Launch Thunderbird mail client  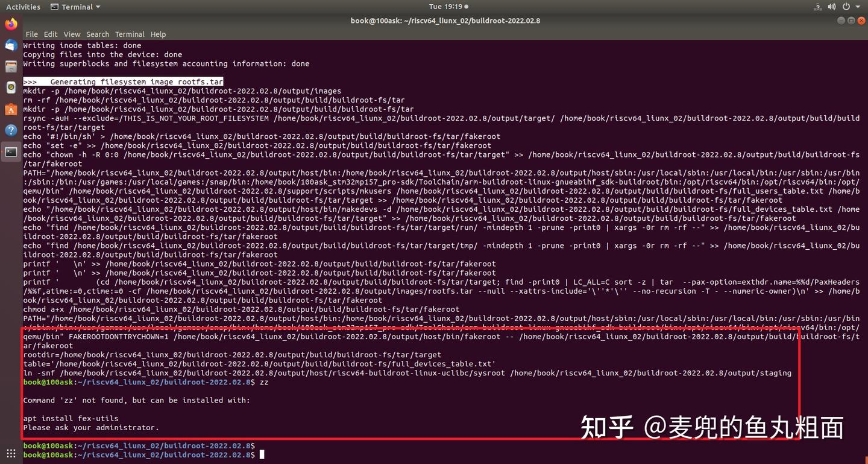[x=11, y=45]
